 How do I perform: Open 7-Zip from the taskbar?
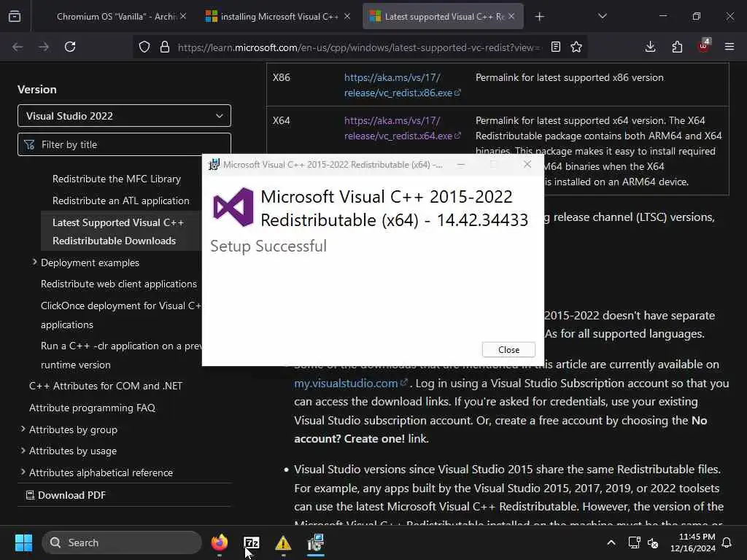point(251,542)
